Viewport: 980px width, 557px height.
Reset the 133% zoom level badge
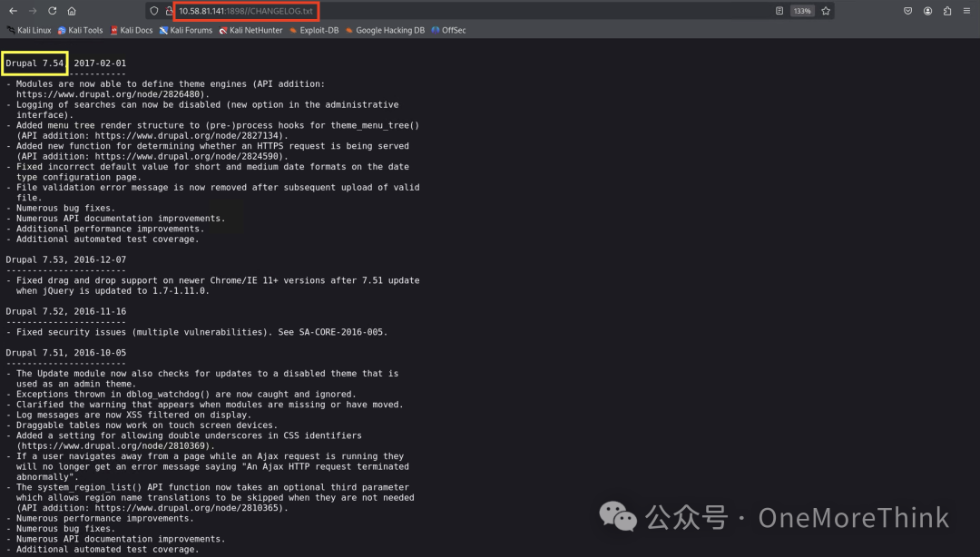(802, 11)
